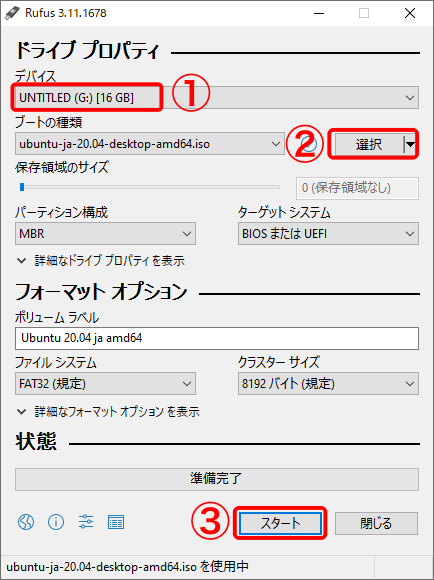Click the 保存領域のサイズ slider handle
The height and width of the screenshot is (580, 434).
click(22, 187)
